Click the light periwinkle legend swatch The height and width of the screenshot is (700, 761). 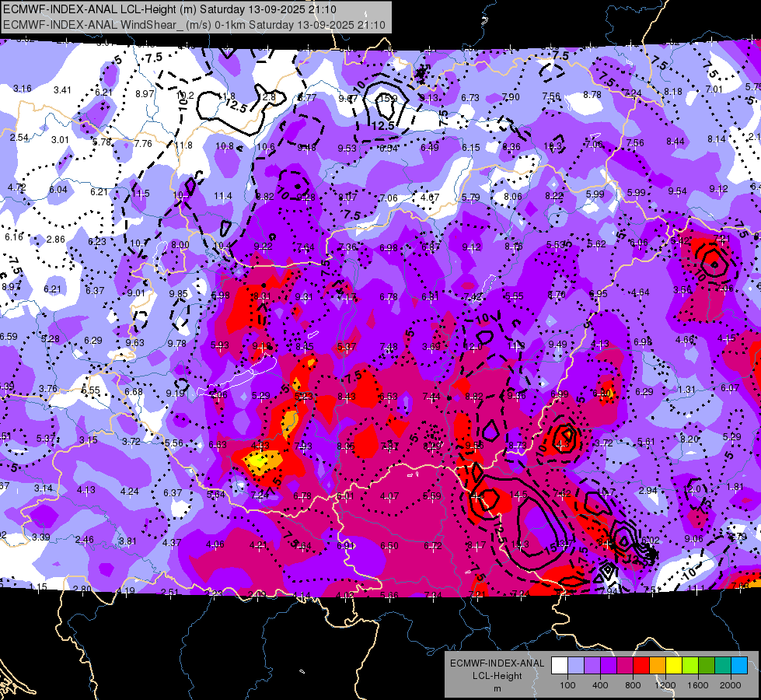(x=575, y=666)
